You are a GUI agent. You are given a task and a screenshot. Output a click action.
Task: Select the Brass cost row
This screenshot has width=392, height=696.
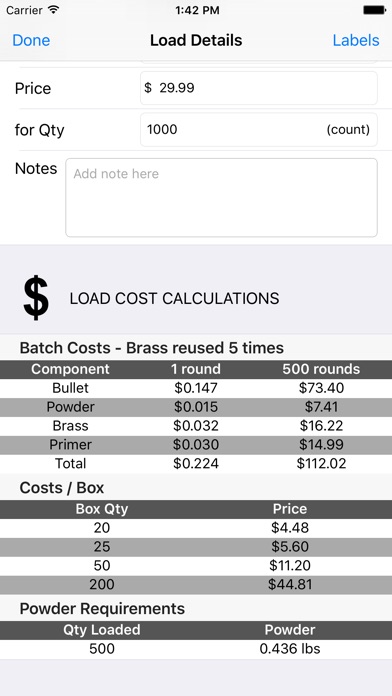coord(196,426)
